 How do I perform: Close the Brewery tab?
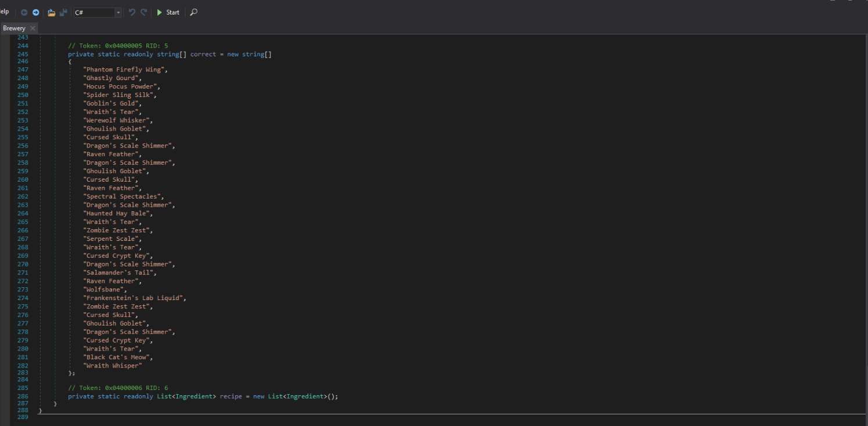point(33,28)
